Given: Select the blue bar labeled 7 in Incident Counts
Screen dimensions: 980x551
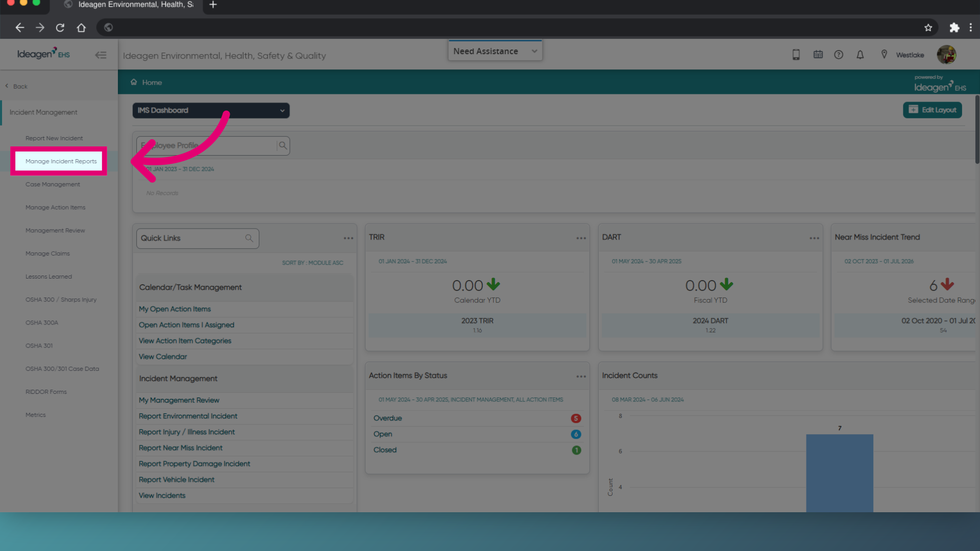Looking at the screenshot, I should pyautogui.click(x=840, y=473).
